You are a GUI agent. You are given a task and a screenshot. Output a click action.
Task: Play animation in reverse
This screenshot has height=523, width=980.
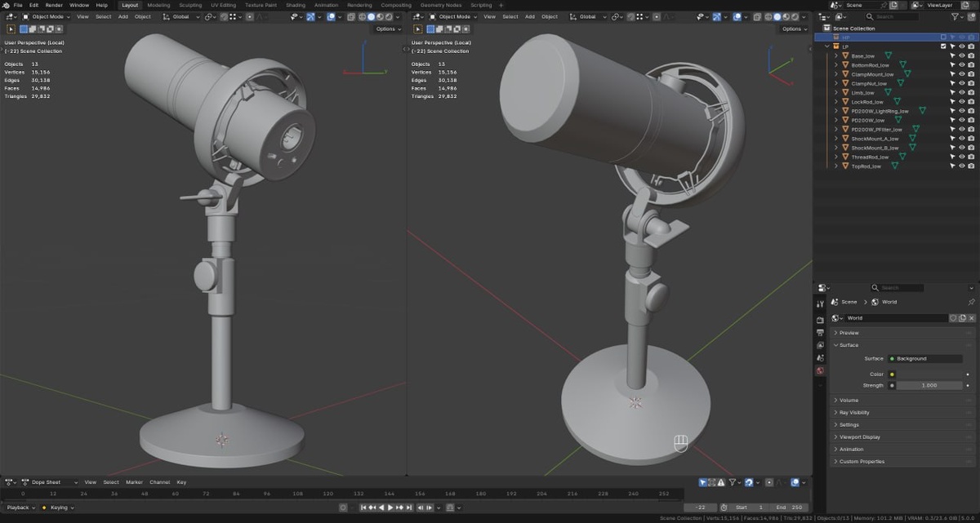click(x=381, y=507)
